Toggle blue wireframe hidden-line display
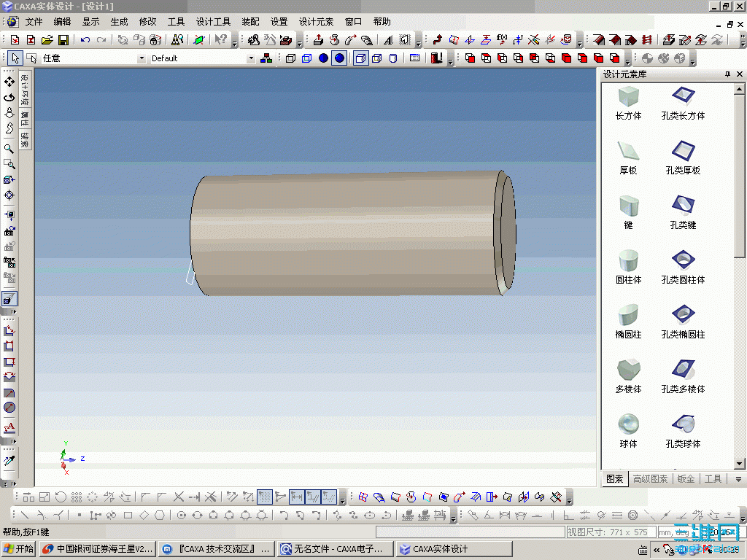 [x=307, y=58]
